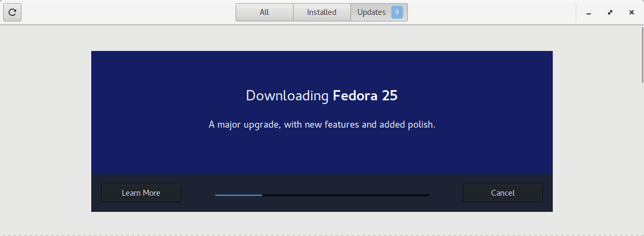Select the Updates tab
The height and width of the screenshot is (236, 644).
[379, 12]
